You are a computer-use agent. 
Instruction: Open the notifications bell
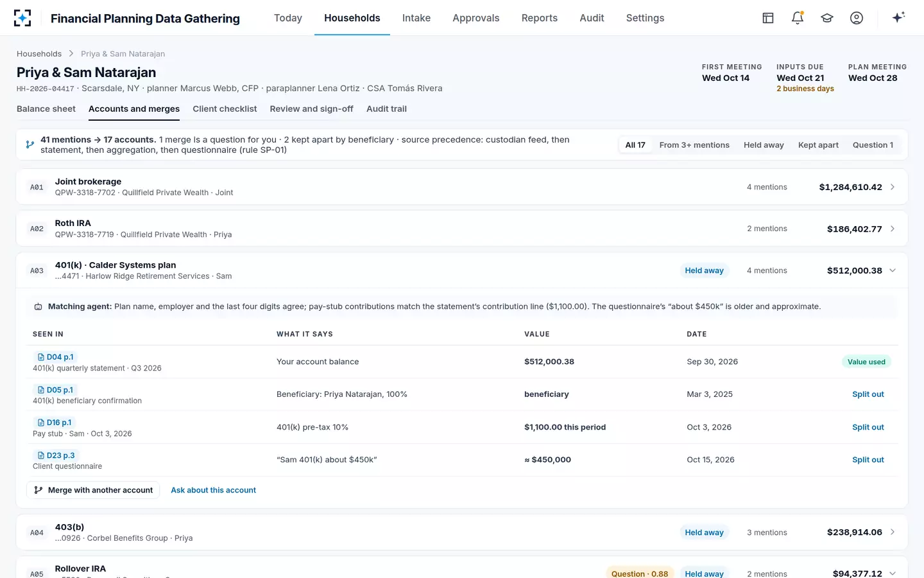point(798,18)
